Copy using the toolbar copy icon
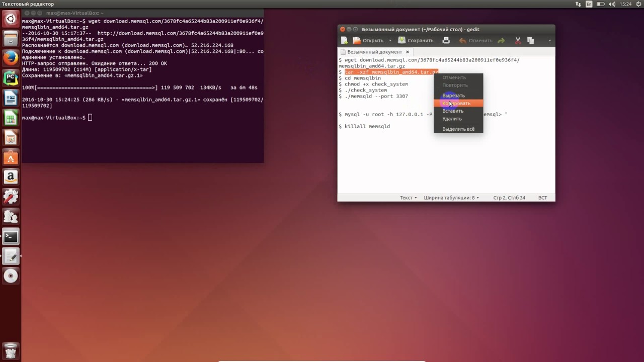The height and width of the screenshot is (362, 644). [x=530, y=40]
